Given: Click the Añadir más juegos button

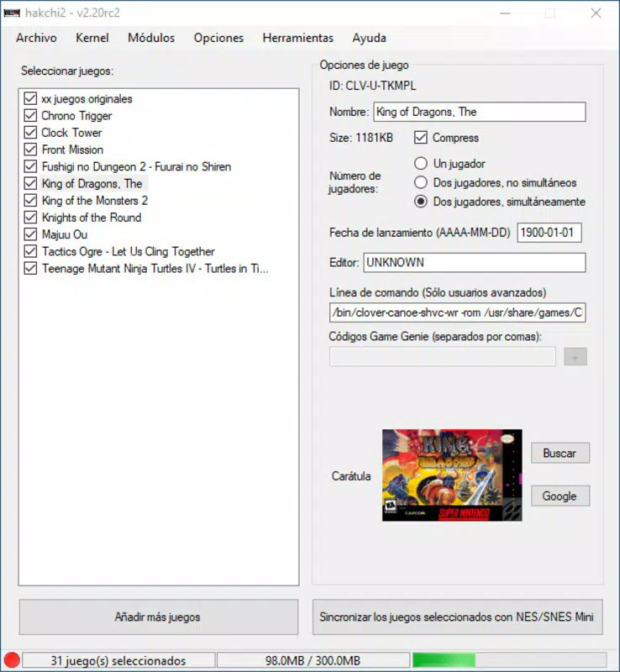Looking at the screenshot, I should tap(158, 617).
